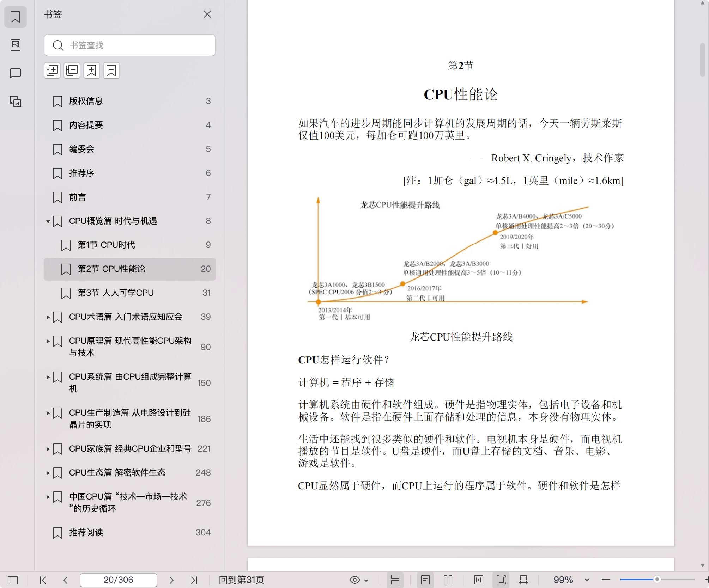Add a new bookmark icon

[92, 71]
